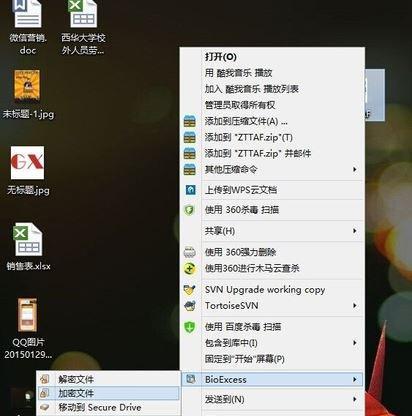Click the zip icon beside 其他压缩命令

[190, 169]
